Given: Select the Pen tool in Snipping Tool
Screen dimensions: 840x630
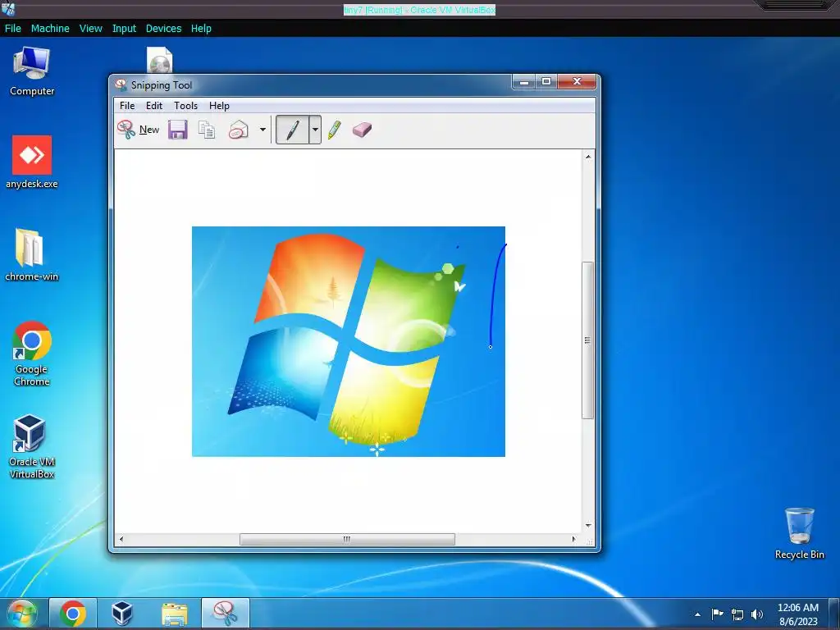Looking at the screenshot, I should (293, 130).
